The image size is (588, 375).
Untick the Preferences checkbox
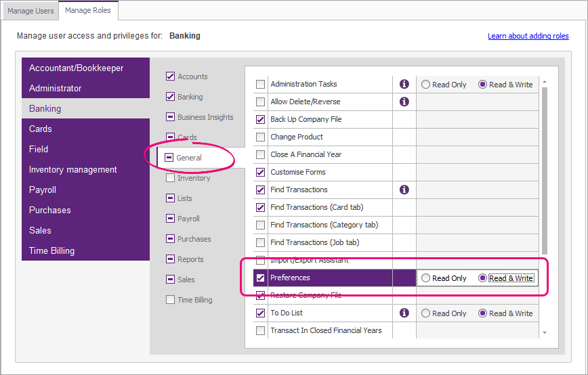pyautogui.click(x=260, y=278)
